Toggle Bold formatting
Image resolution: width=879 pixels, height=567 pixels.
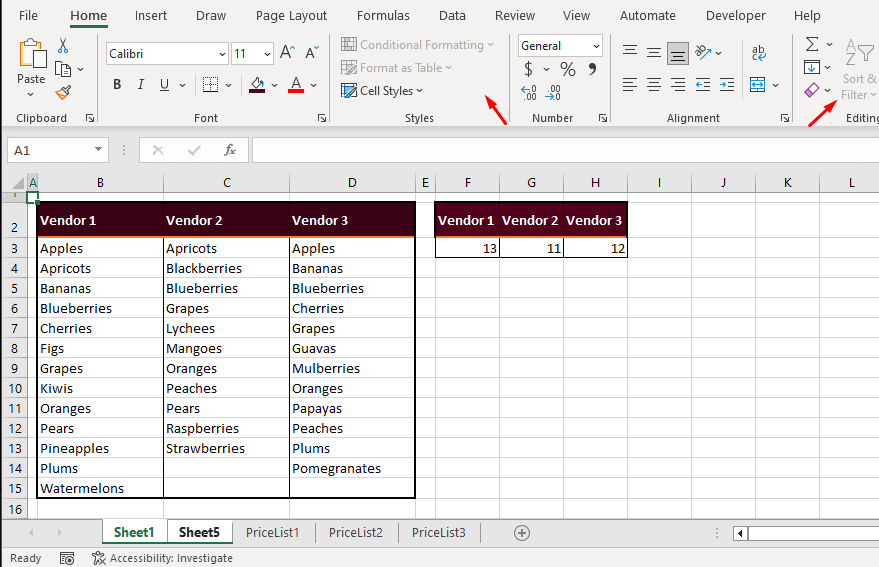click(117, 85)
